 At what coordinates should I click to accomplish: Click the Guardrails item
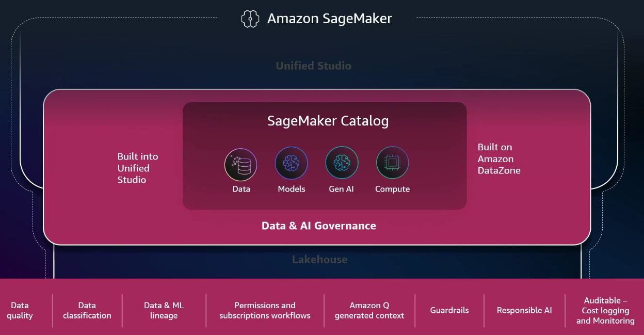pos(449,310)
